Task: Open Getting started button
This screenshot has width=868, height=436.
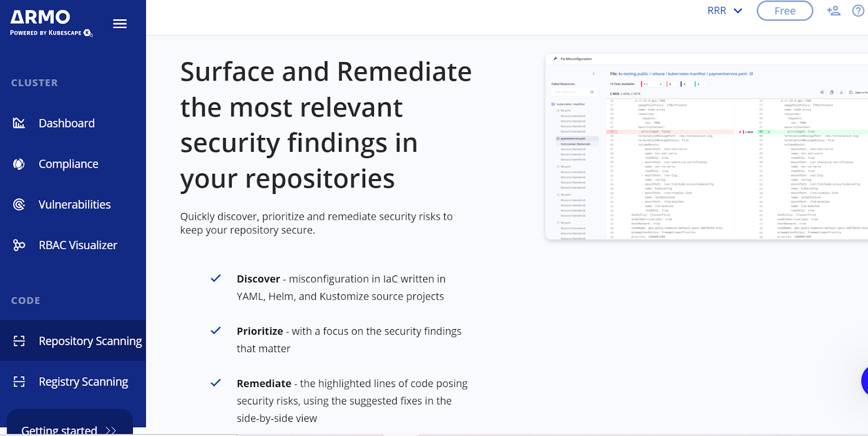Action: pos(59,429)
